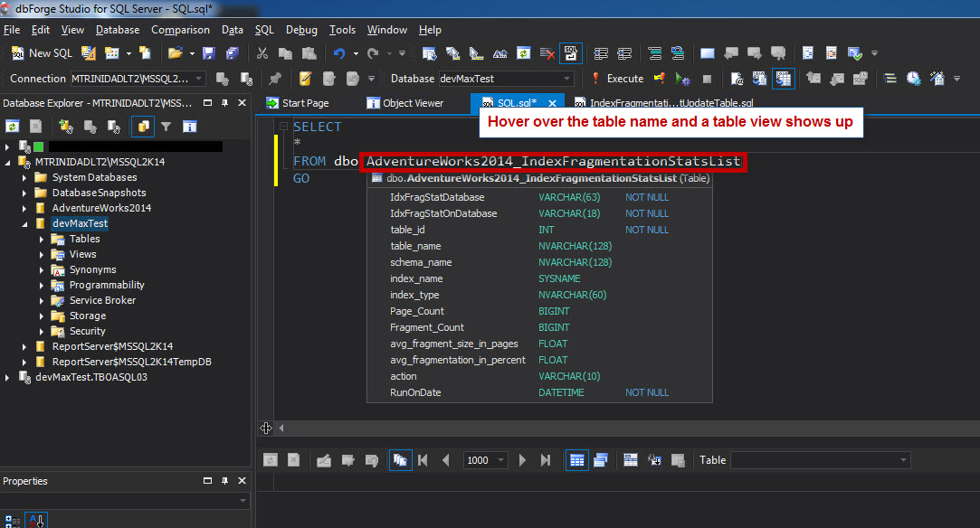Open the File menu
Screen dimensions: 980x528
[12, 30]
